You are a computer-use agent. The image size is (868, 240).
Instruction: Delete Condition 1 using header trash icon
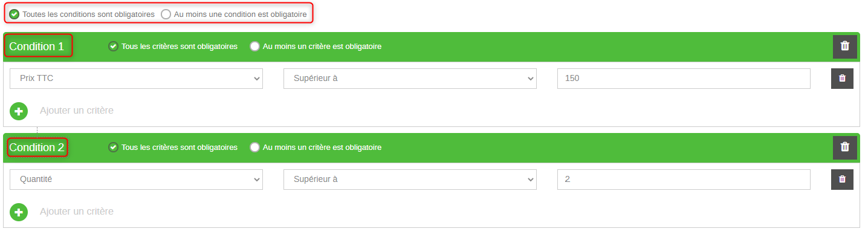coord(844,47)
